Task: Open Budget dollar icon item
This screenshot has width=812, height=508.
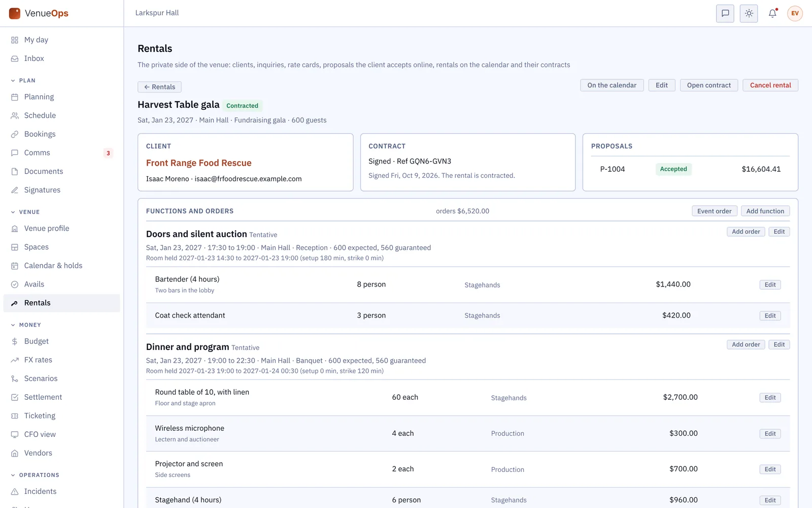Action: [61, 341]
